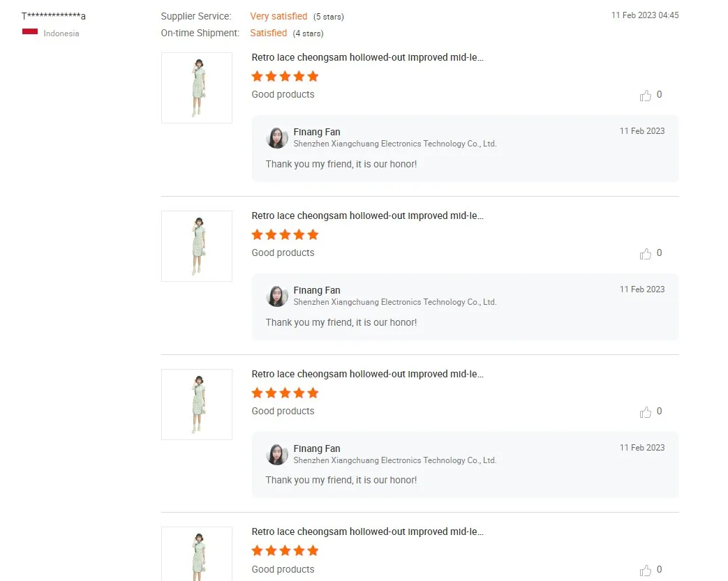This screenshot has width=728, height=581.
Task: Click the star rating on third review
Action: click(285, 393)
